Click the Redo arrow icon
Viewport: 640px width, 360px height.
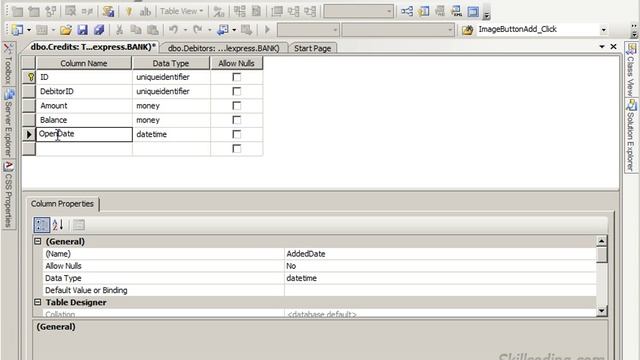pyautogui.click(x=198, y=29)
